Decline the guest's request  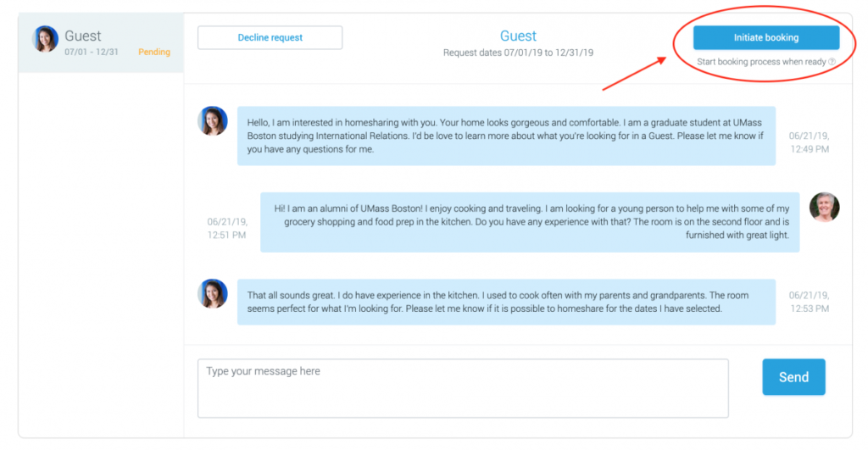[270, 37]
